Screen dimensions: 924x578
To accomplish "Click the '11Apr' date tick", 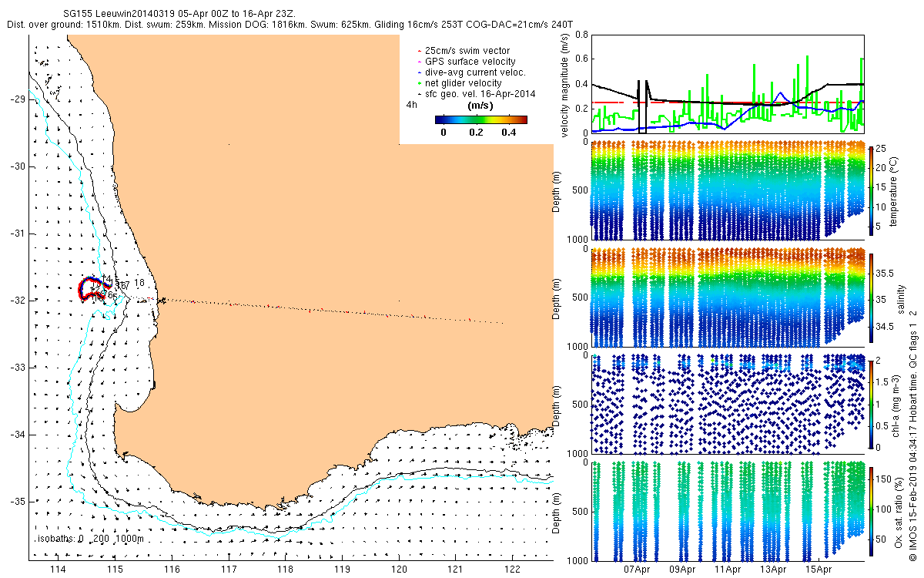I will (728, 570).
